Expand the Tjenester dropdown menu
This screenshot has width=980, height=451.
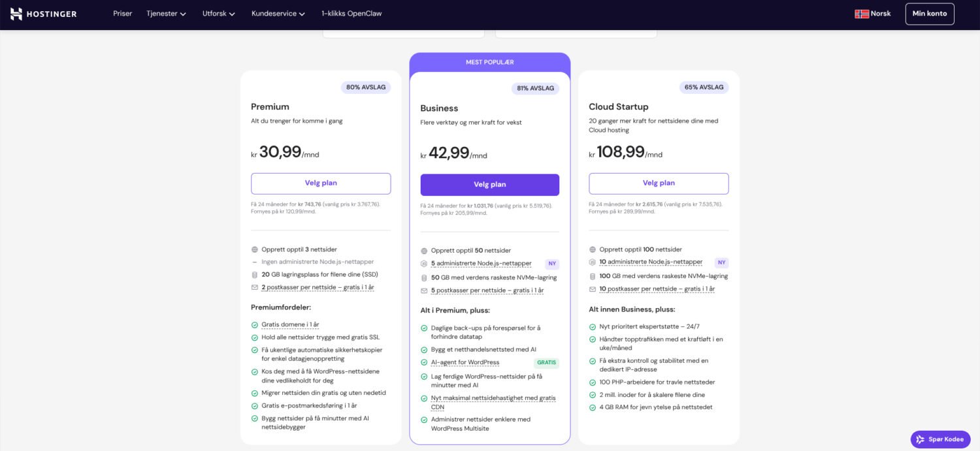pyautogui.click(x=166, y=14)
